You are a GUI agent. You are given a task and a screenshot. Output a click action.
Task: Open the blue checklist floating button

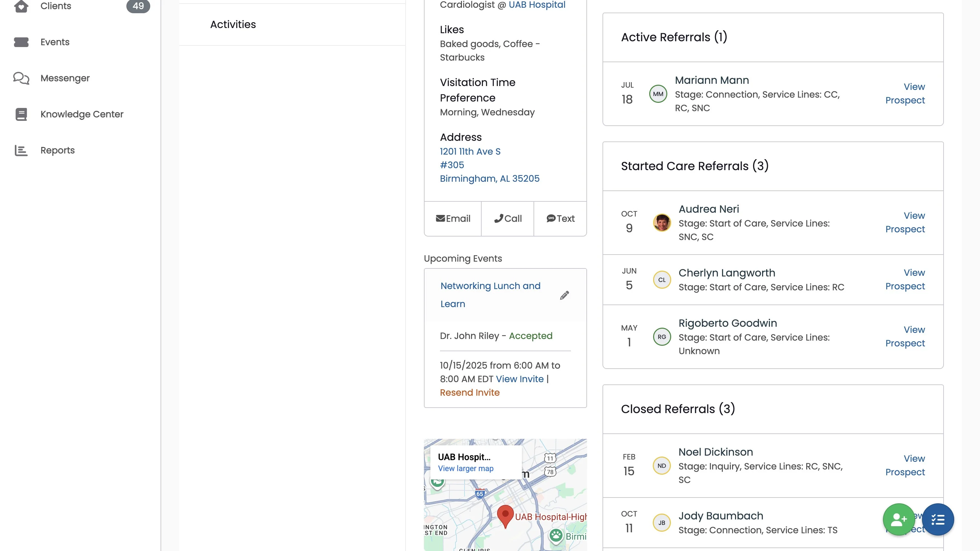point(938,519)
